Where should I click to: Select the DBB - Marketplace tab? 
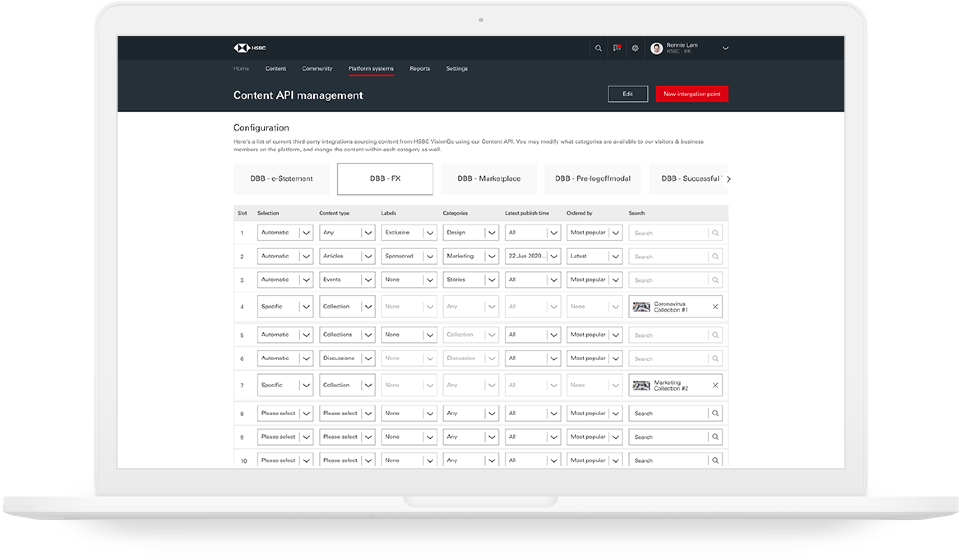(x=489, y=179)
